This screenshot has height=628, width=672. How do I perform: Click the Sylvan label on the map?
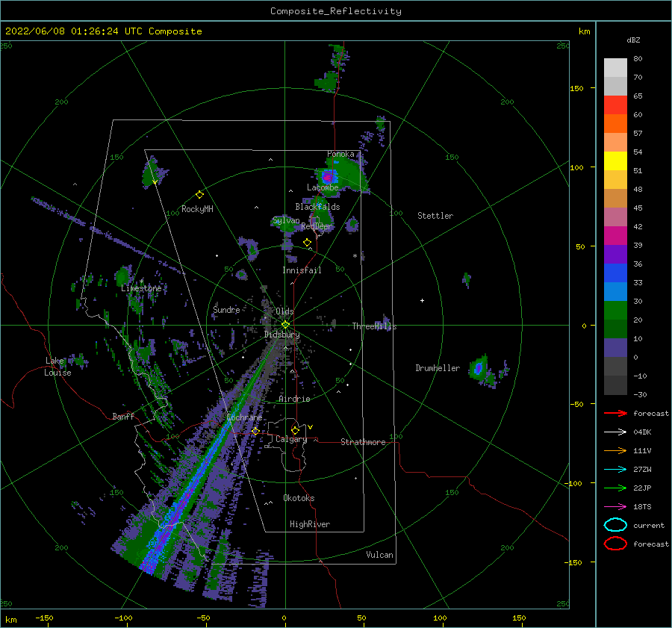coord(286,221)
